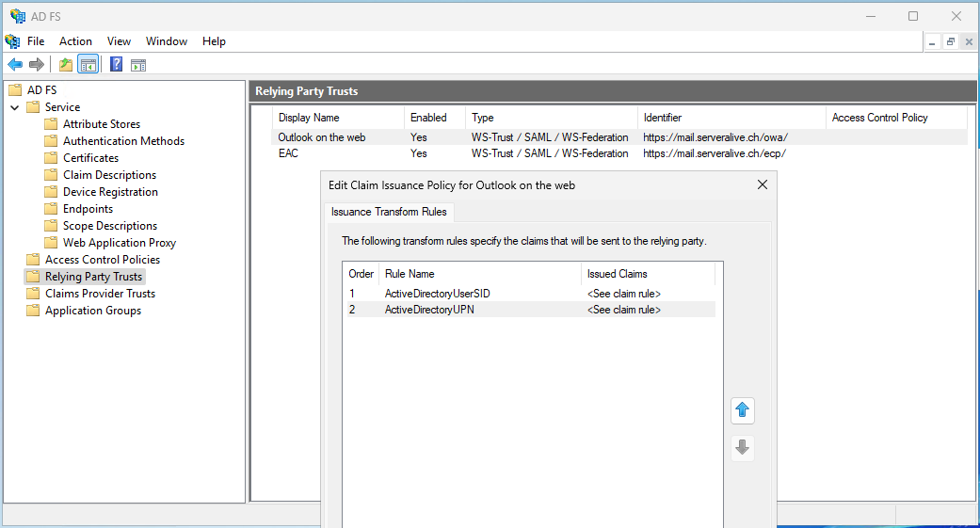Sort by the Type column header

coord(552,118)
